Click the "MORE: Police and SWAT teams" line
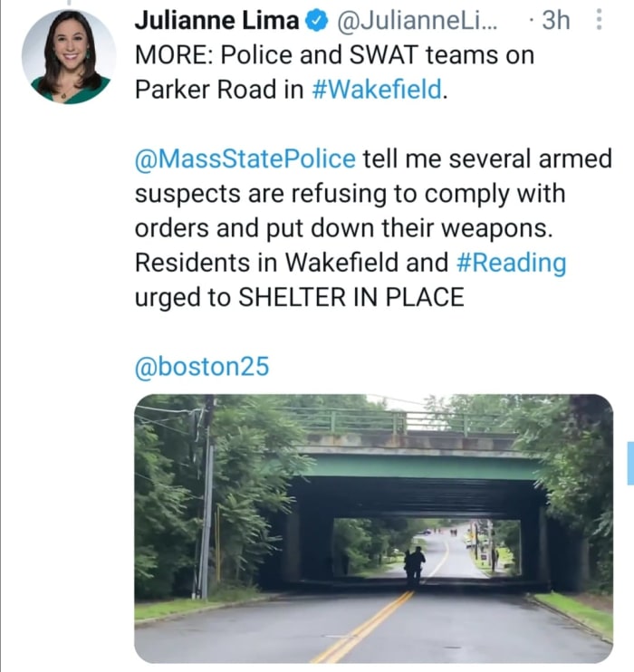 coord(333,54)
